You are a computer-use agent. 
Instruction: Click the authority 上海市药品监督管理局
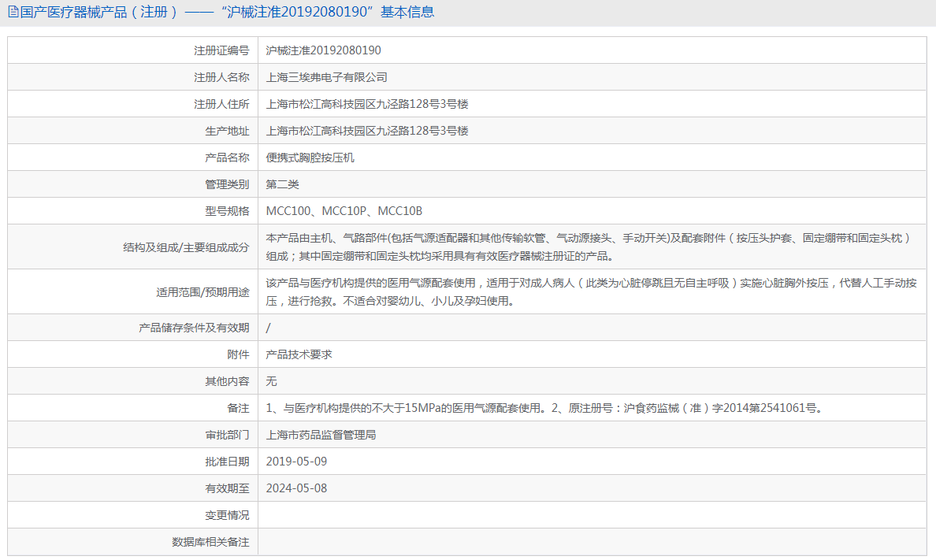321,436
